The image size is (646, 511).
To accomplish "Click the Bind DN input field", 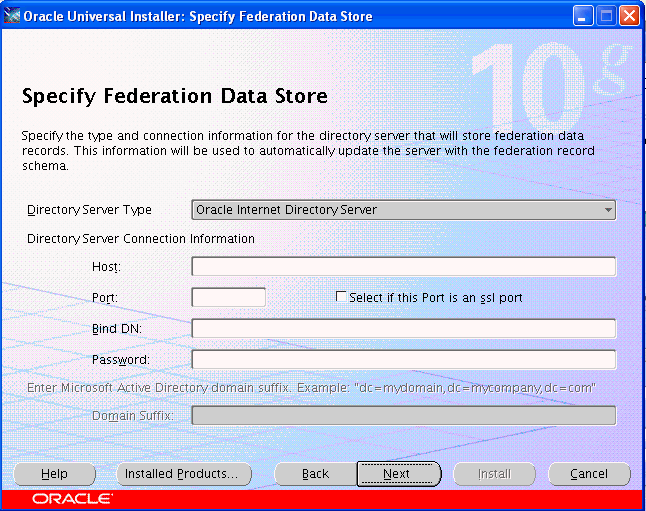I will click(404, 328).
